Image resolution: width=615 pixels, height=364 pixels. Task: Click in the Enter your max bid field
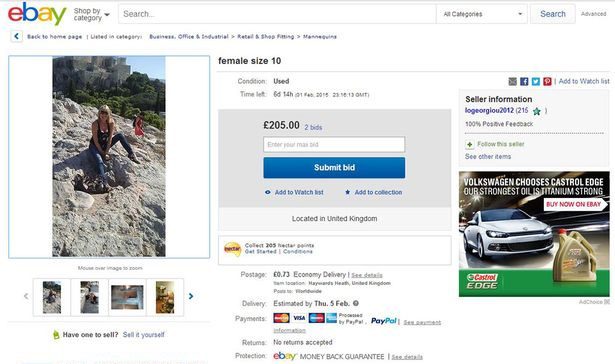point(334,144)
